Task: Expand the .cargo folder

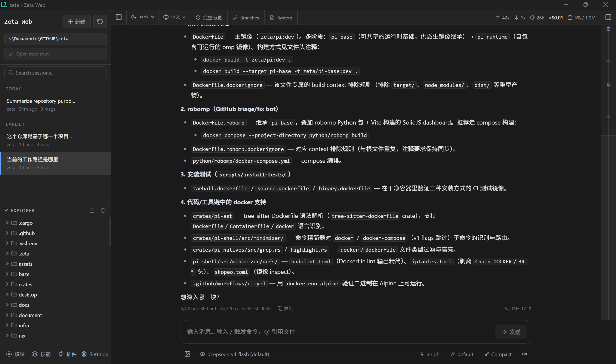Action: 55,223
